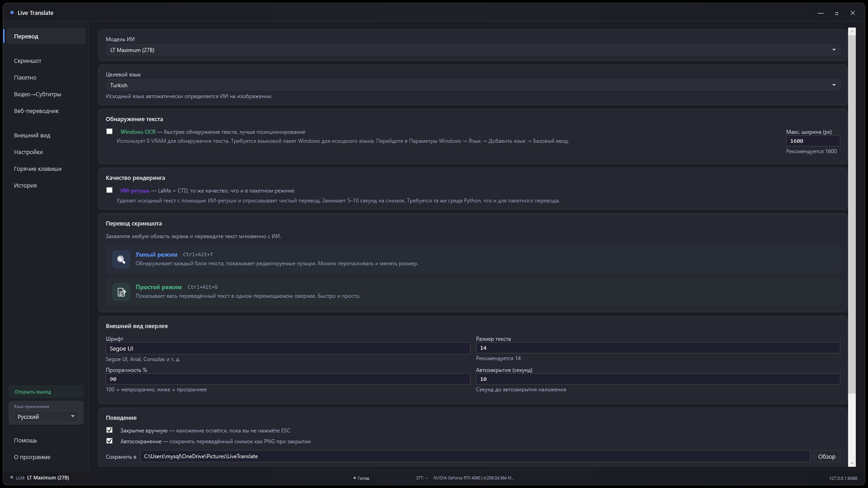Click the NVIDIA GeForce RTX 4090 status text
Image resolution: width=868 pixels, height=488 pixels.
[474, 478]
